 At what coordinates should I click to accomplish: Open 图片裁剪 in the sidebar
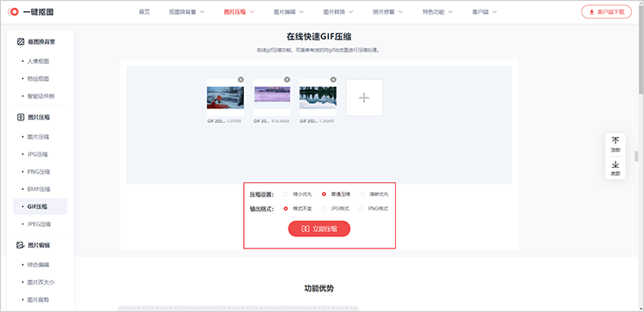tap(38, 300)
